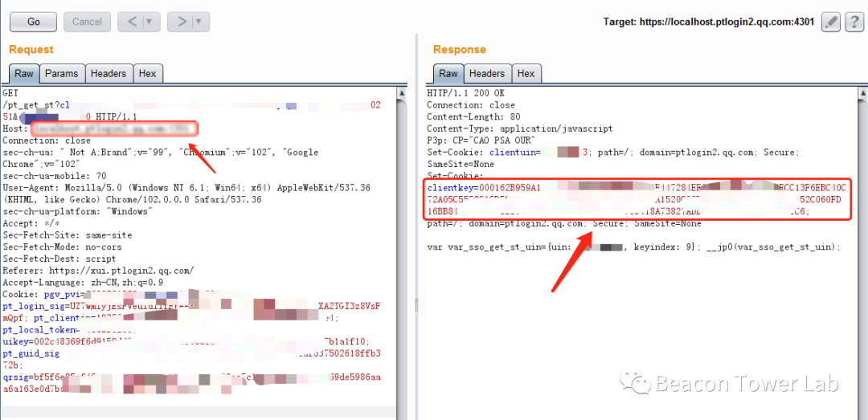Click the Request panel scroll up arrow
This screenshot has width=868, height=420.
(x=403, y=95)
